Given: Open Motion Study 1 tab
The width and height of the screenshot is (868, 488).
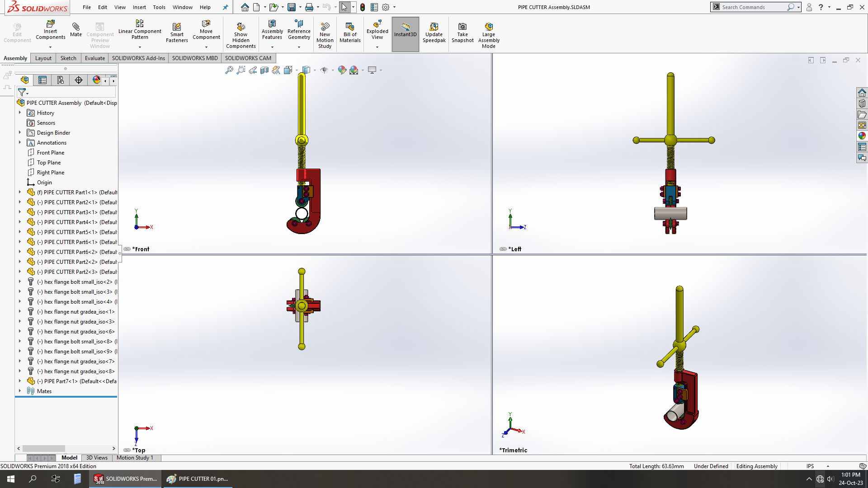Looking at the screenshot, I should (135, 458).
